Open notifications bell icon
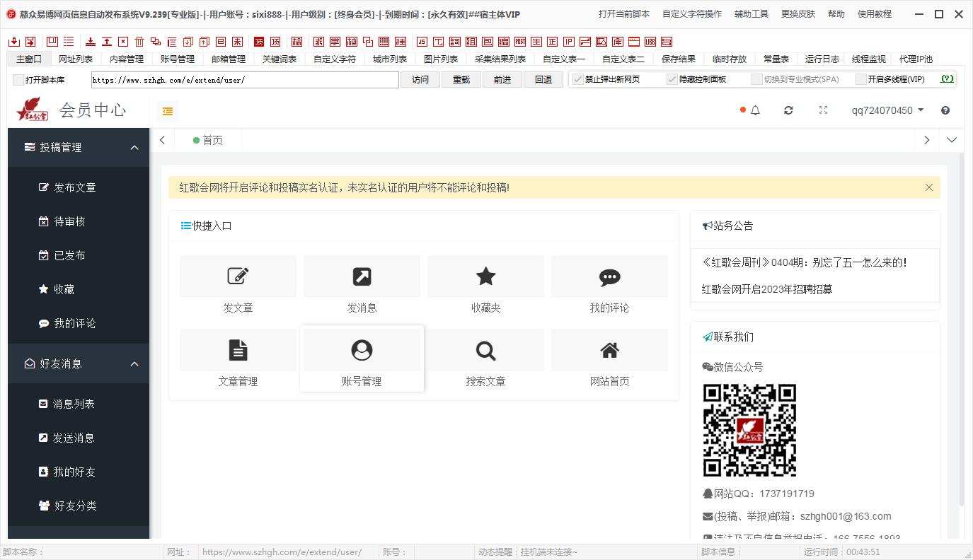This screenshot has height=560, width=973. point(755,110)
